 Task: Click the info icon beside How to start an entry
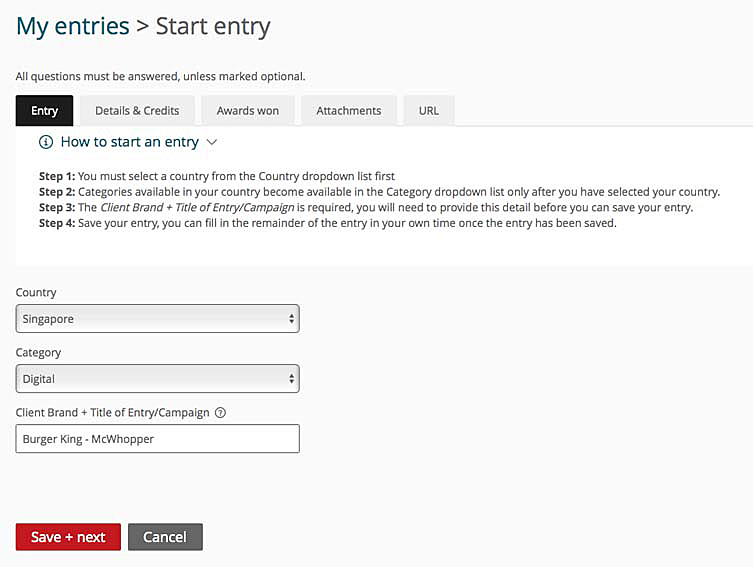(46, 142)
